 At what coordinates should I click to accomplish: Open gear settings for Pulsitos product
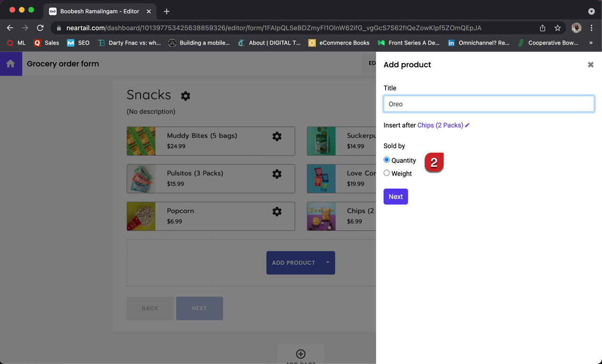coord(277,174)
